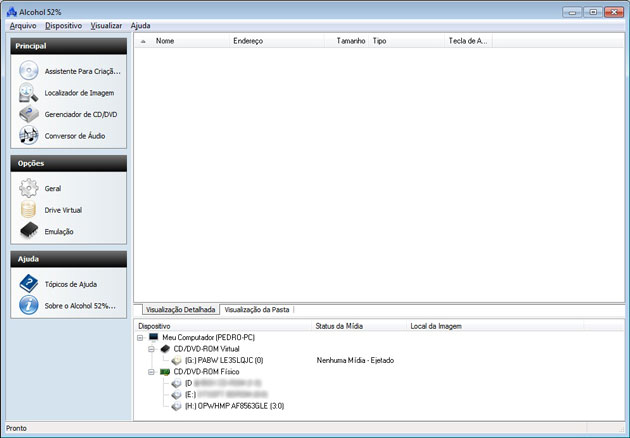Screen dimensions: 630x438
Task: Switch to Visualização Detalhada tab
Action: click(x=180, y=310)
